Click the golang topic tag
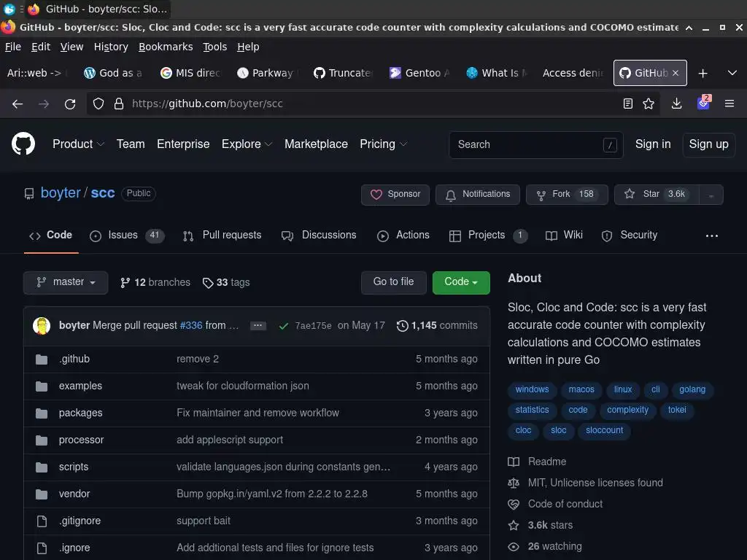This screenshot has height=560, width=747. [x=692, y=389]
